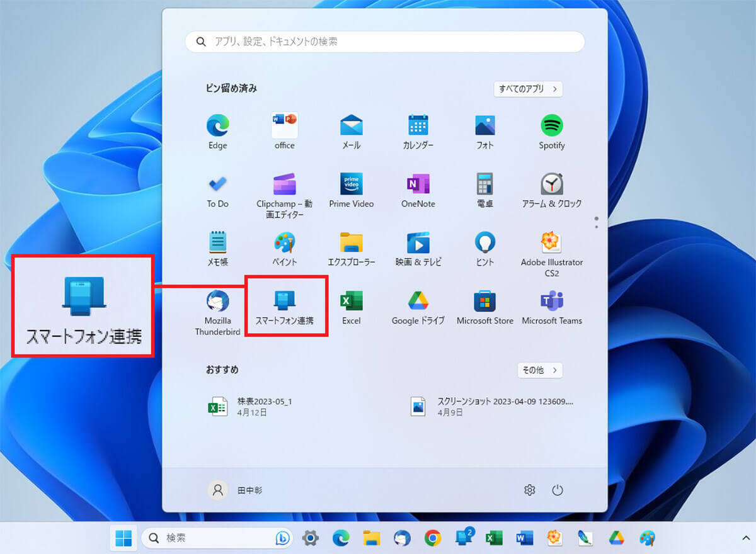The image size is (756, 554).
Task: Expand その他 recommended items
Action: [540, 370]
